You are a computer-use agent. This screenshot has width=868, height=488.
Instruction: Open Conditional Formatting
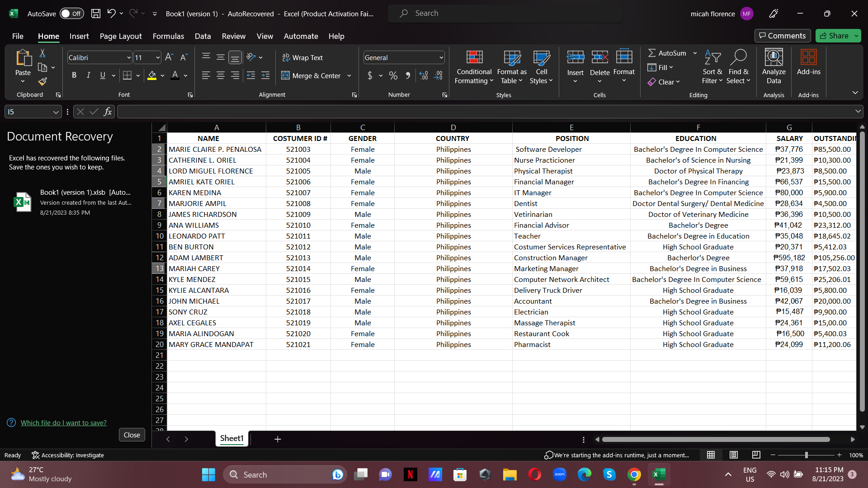click(x=474, y=67)
